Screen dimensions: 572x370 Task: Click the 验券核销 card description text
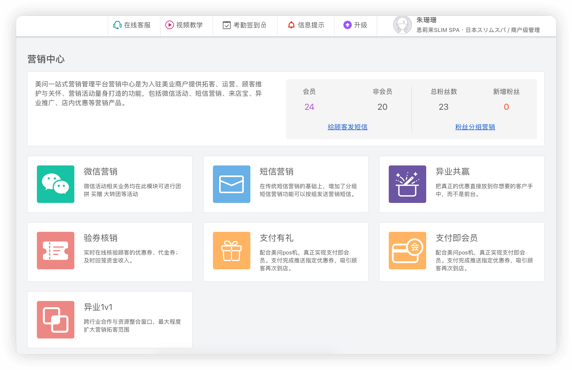pos(131,256)
